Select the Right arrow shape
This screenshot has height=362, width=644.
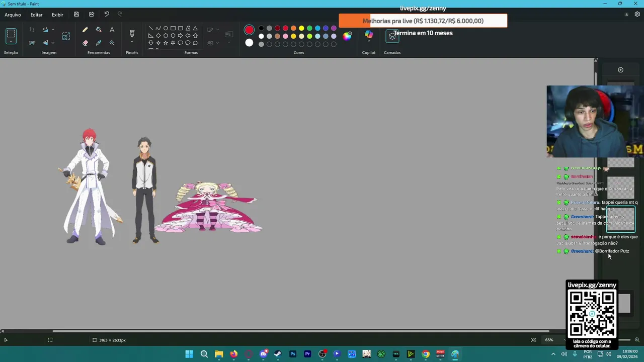tap(181, 36)
